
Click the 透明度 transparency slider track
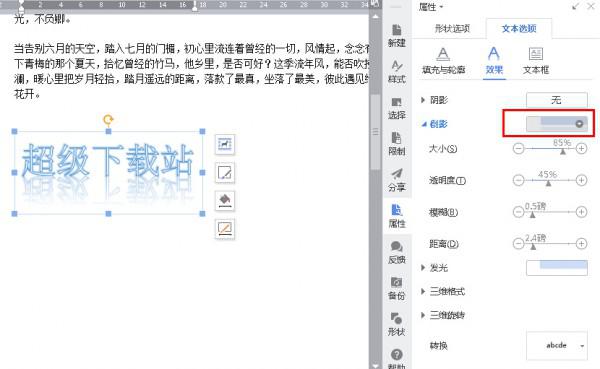[550, 180]
